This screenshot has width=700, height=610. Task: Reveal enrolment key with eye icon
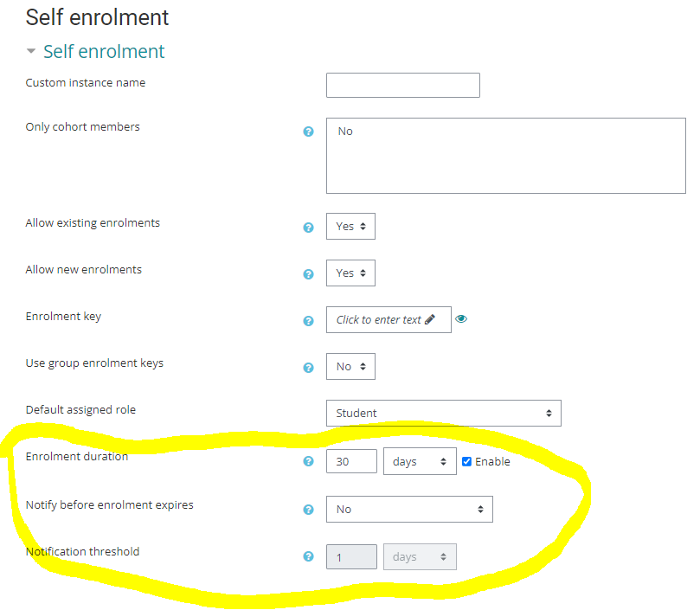[461, 318]
